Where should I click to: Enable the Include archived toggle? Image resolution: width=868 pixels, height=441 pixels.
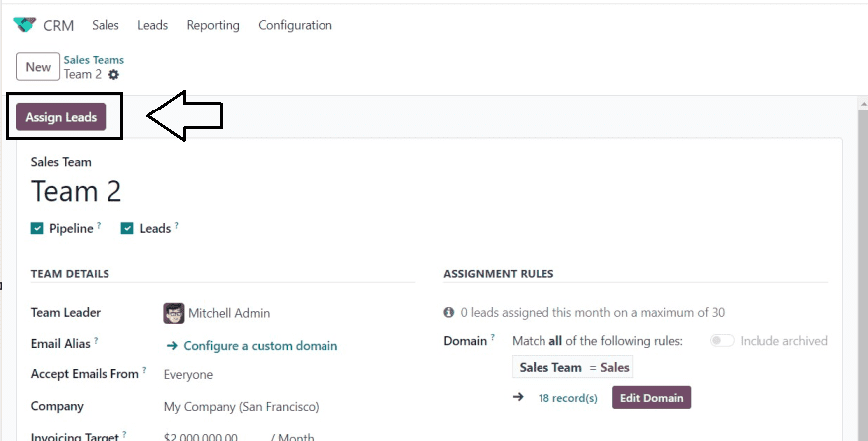click(x=722, y=341)
